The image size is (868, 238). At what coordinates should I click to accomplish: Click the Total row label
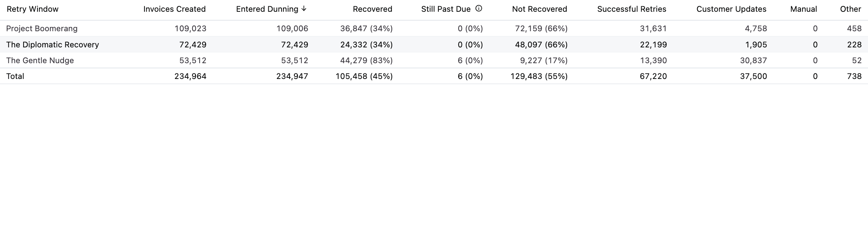tap(15, 76)
